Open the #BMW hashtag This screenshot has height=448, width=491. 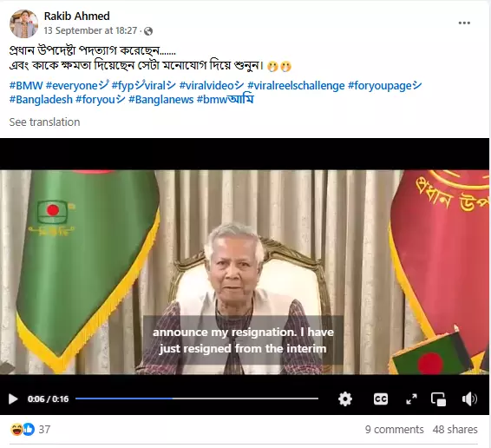(26, 85)
